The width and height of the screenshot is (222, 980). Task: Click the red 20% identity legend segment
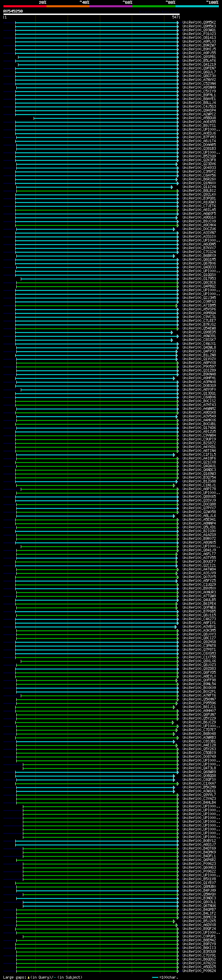[x=25, y=6]
